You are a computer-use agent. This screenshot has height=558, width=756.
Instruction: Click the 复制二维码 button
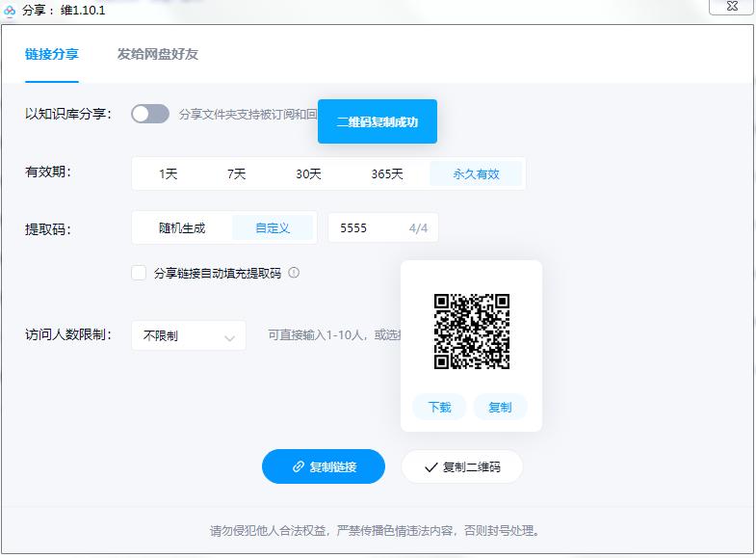pyautogui.click(x=462, y=466)
